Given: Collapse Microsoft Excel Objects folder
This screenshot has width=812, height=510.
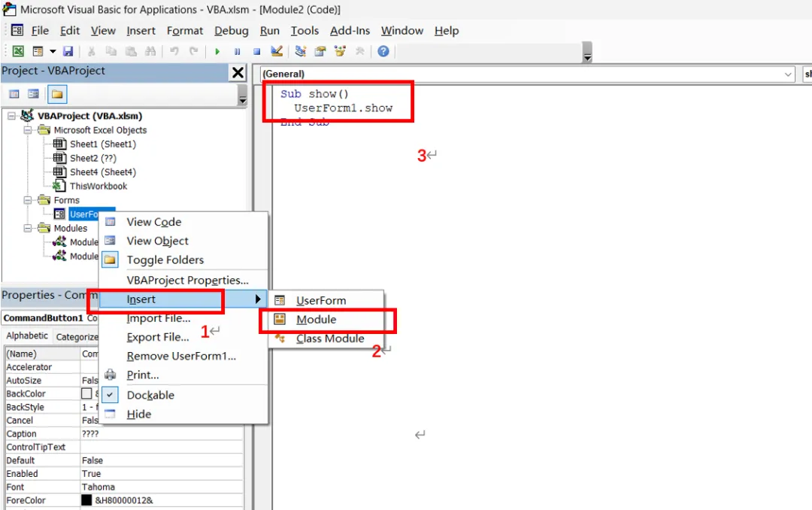Looking at the screenshot, I should point(28,130).
